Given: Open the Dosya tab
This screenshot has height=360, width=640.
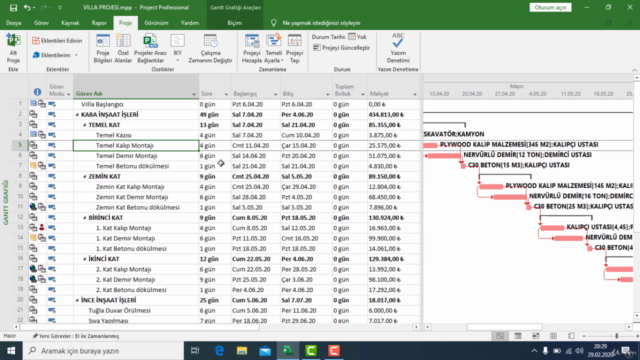Looking at the screenshot, I should (13, 23).
